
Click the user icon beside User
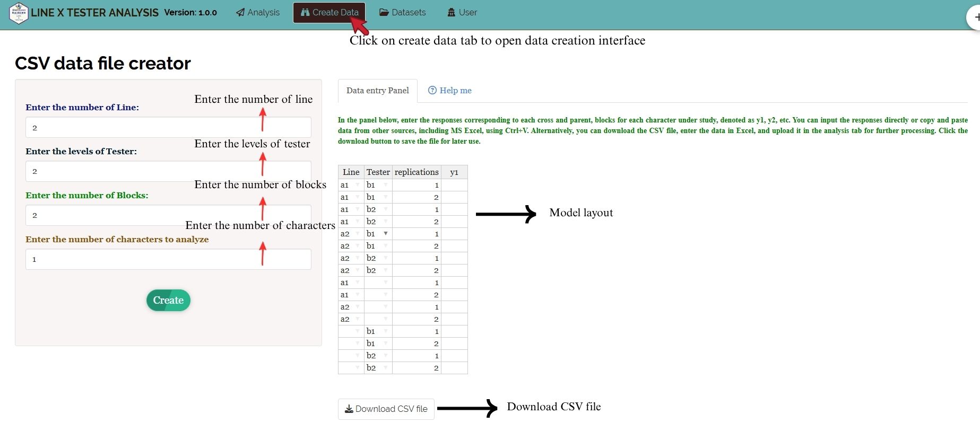(x=452, y=12)
